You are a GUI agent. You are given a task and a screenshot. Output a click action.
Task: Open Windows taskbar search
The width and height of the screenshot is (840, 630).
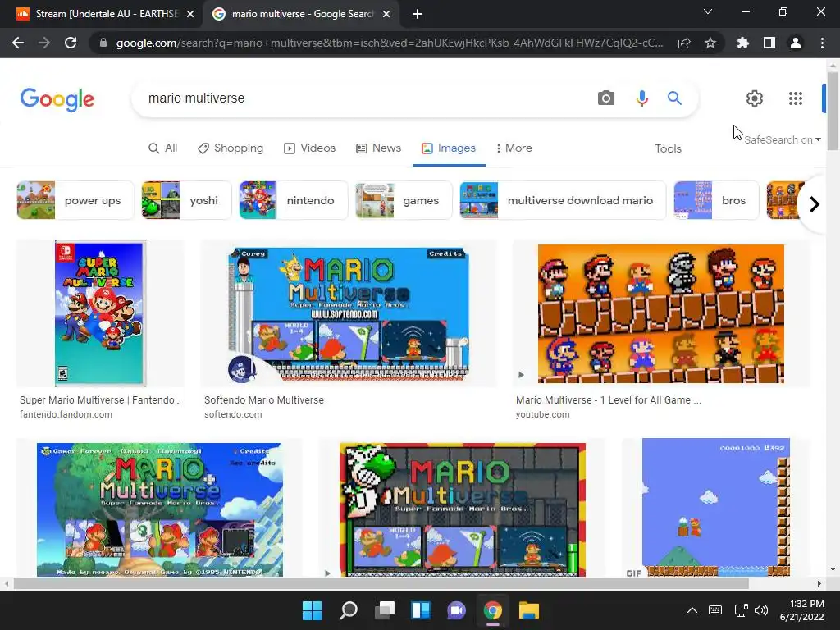coord(348,610)
